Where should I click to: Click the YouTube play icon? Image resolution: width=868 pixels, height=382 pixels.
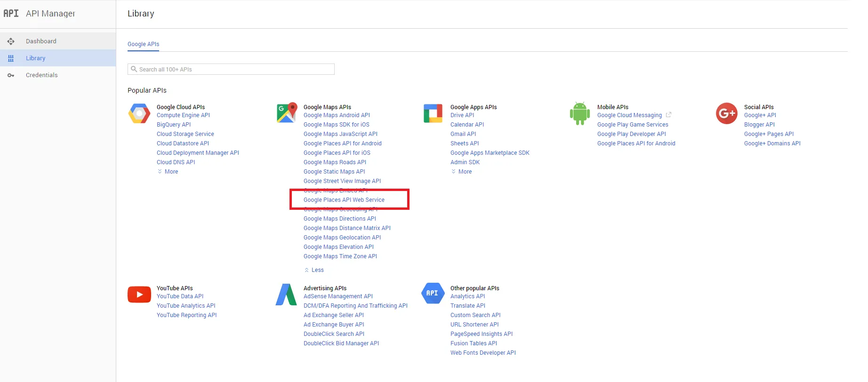point(139,294)
